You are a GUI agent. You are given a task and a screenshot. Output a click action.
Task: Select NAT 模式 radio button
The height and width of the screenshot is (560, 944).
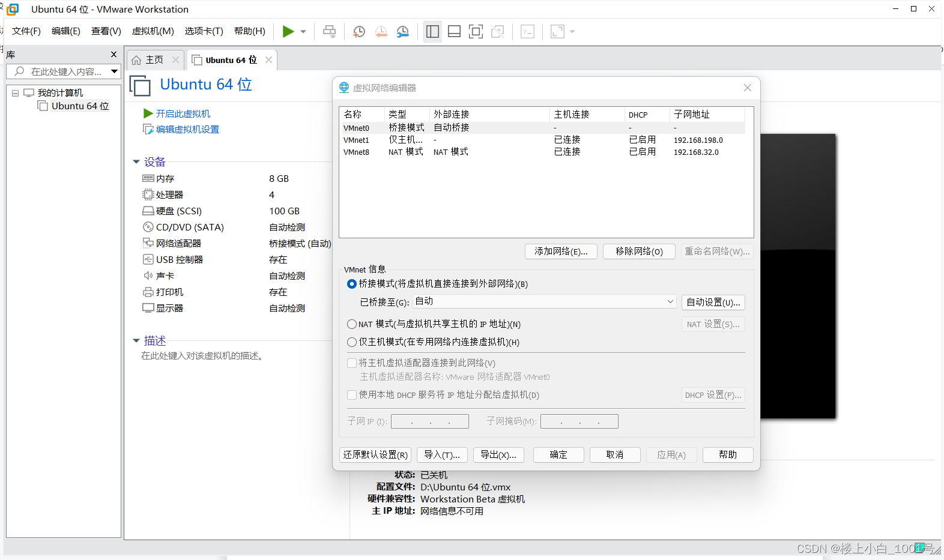click(352, 324)
